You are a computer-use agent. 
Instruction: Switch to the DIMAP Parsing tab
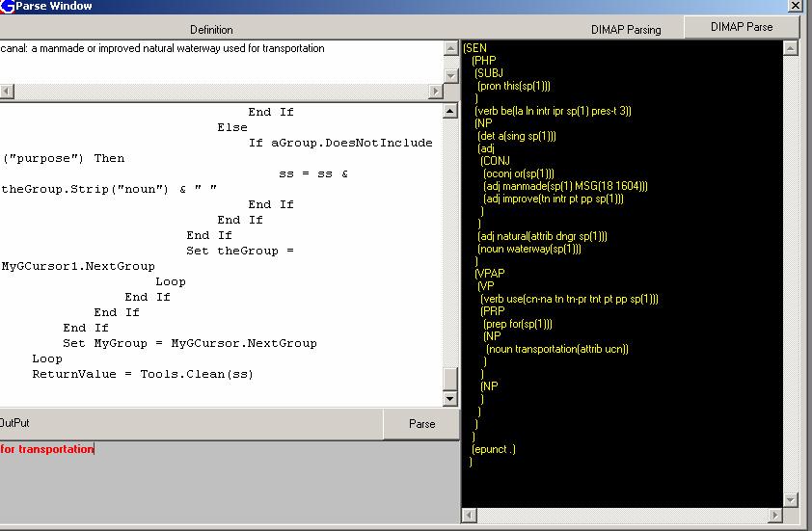(626, 30)
